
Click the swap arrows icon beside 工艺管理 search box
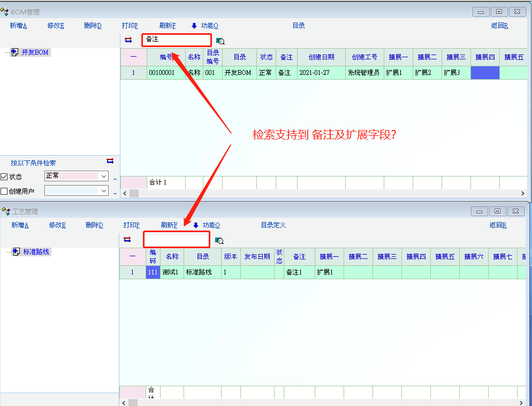(127, 239)
